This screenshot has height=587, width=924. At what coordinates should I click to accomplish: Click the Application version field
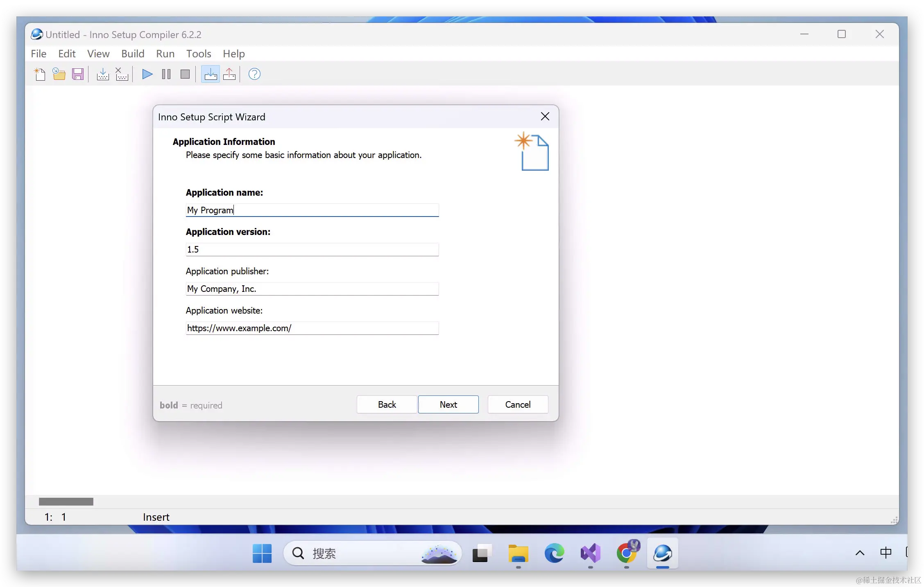[x=312, y=249]
